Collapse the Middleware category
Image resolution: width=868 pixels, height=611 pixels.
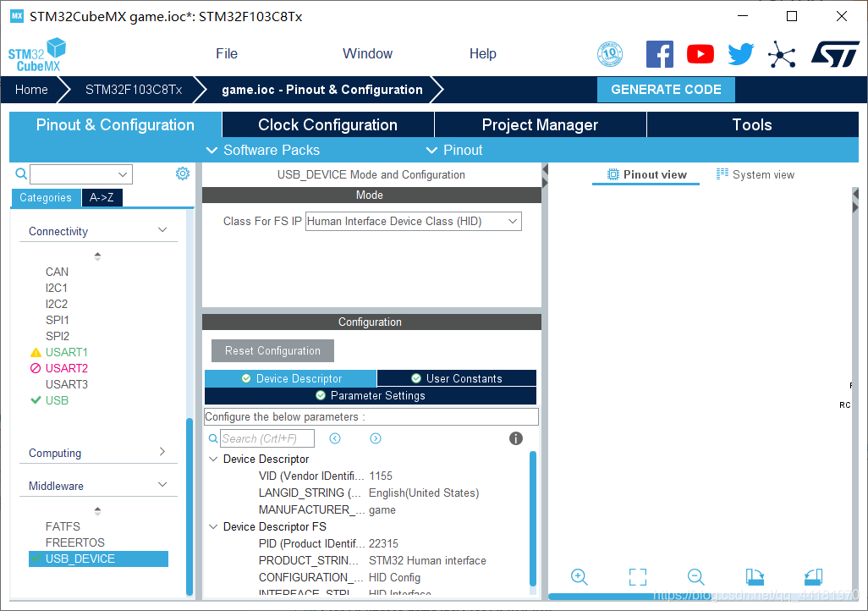point(162,485)
